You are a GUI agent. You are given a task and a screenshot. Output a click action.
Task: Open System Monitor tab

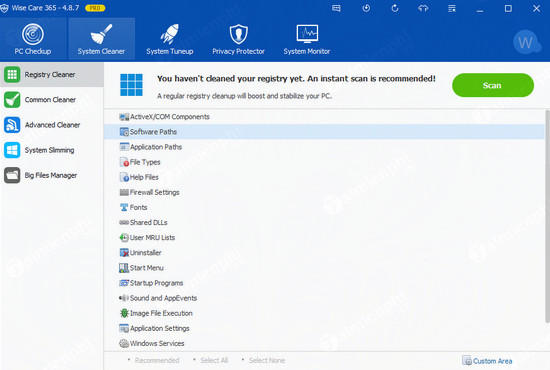pos(307,39)
